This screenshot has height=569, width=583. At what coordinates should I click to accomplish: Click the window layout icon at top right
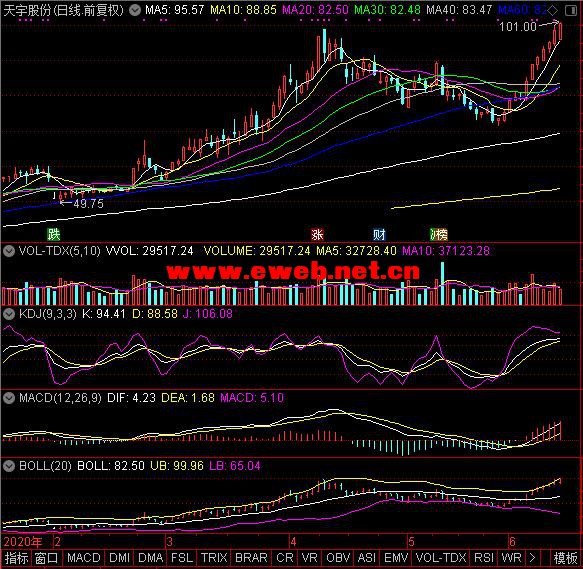pyautogui.click(x=571, y=11)
